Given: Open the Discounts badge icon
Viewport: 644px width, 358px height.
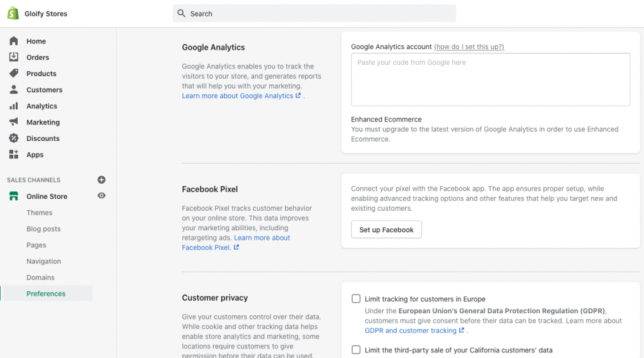Looking at the screenshot, I should (14, 138).
